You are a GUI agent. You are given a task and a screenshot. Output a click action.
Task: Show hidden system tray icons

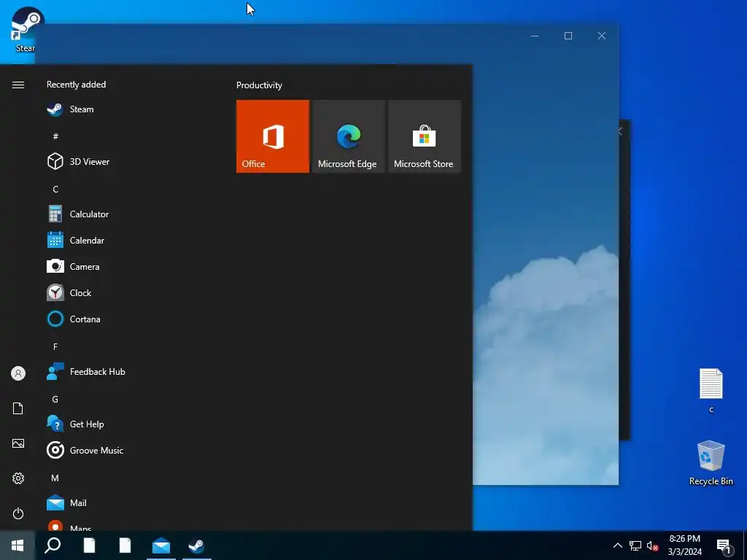click(x=617, y=545)
